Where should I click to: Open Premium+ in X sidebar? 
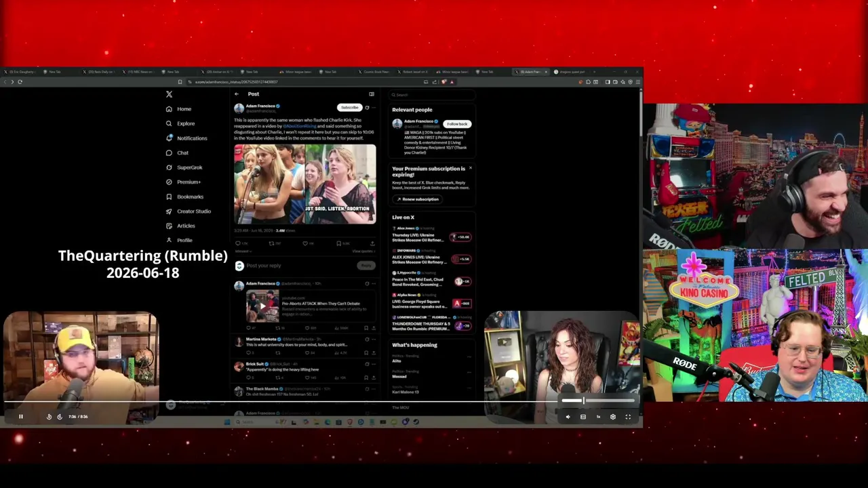point(183,182)
